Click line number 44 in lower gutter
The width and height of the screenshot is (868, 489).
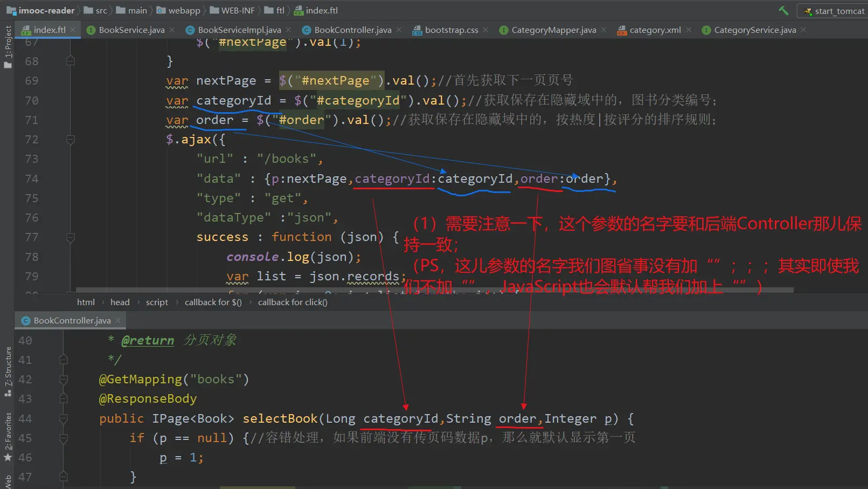[25, 419]
